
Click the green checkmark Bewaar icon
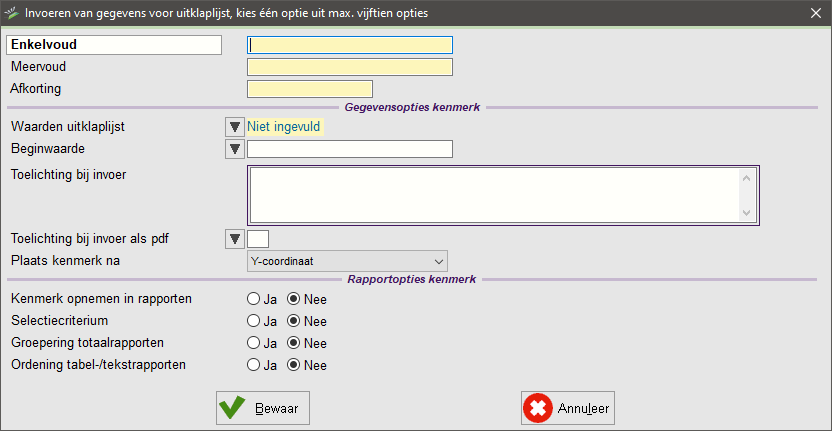232,408
